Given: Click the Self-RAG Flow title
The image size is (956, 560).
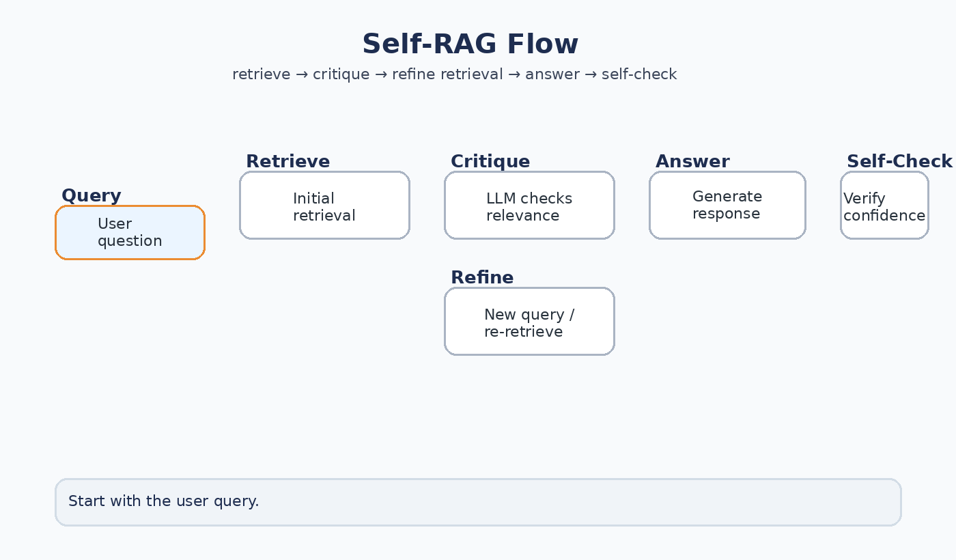Looking at the screenshot, I should pos(470,43).
